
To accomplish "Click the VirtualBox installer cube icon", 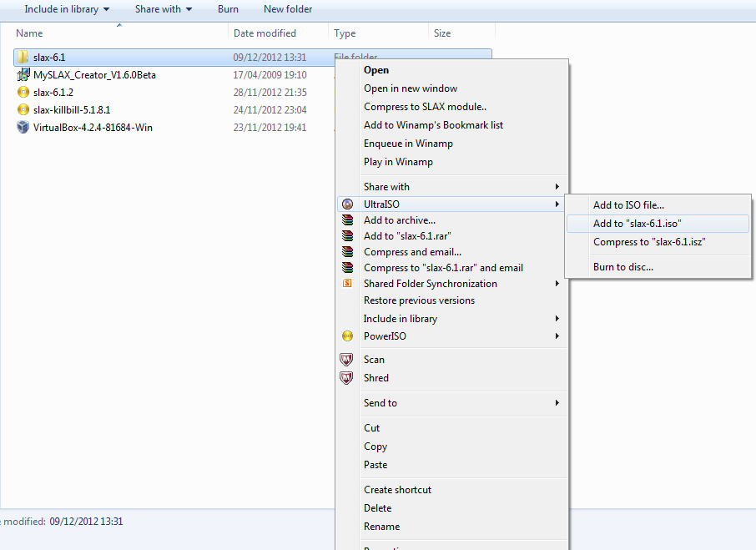I will [x=23, y=127].
